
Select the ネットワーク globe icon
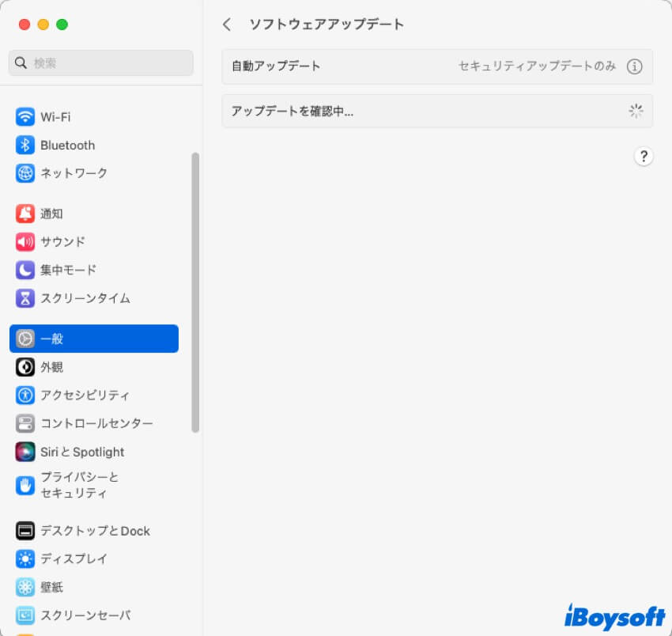coord(25,173)
